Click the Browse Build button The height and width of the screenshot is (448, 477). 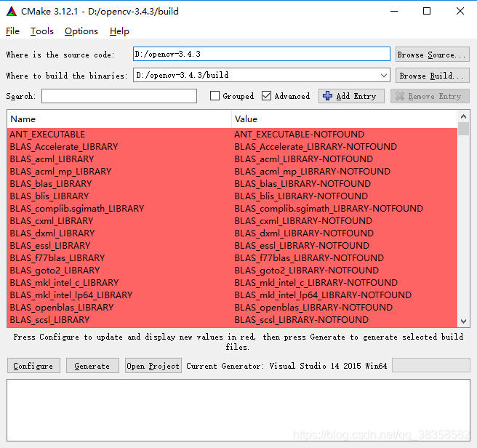[432, 75]
